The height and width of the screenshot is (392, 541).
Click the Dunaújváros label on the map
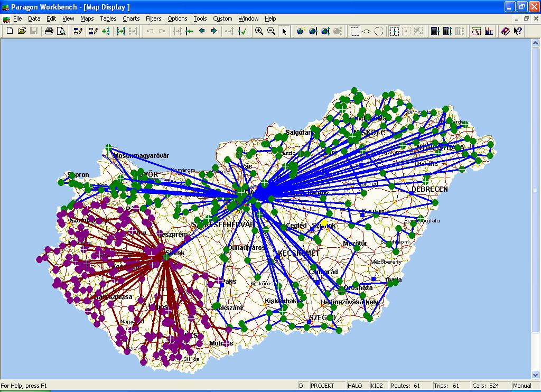246,248
